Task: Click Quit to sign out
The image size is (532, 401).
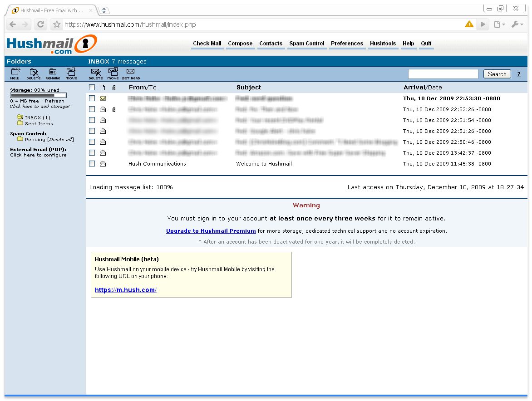Action: (426, 44)
